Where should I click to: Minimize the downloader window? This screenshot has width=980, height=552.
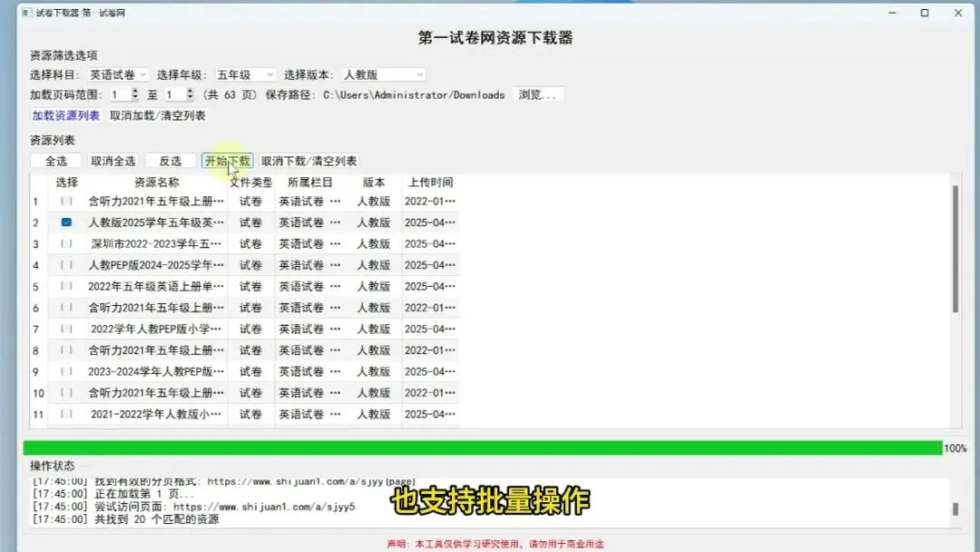tap(893, 13)
